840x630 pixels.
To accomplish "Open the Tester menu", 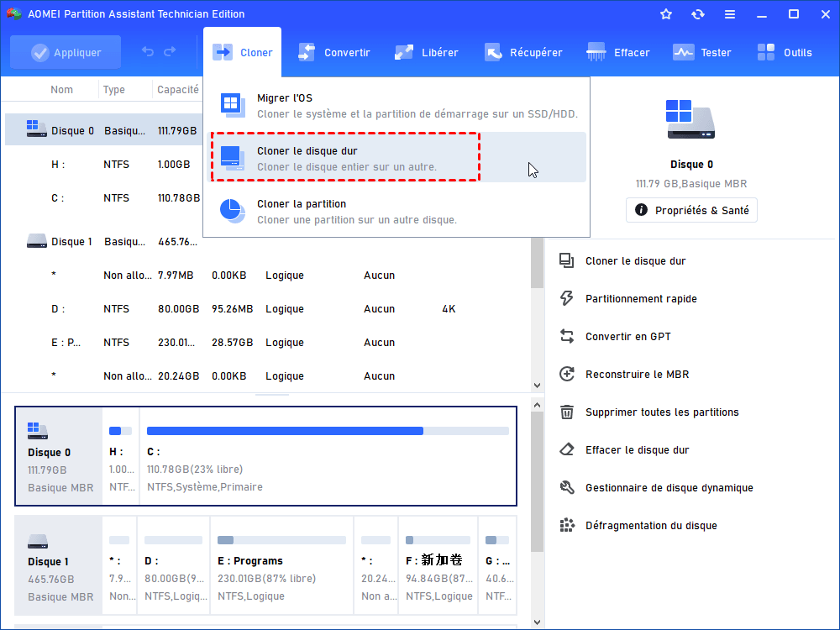I will tap(701, 52).
